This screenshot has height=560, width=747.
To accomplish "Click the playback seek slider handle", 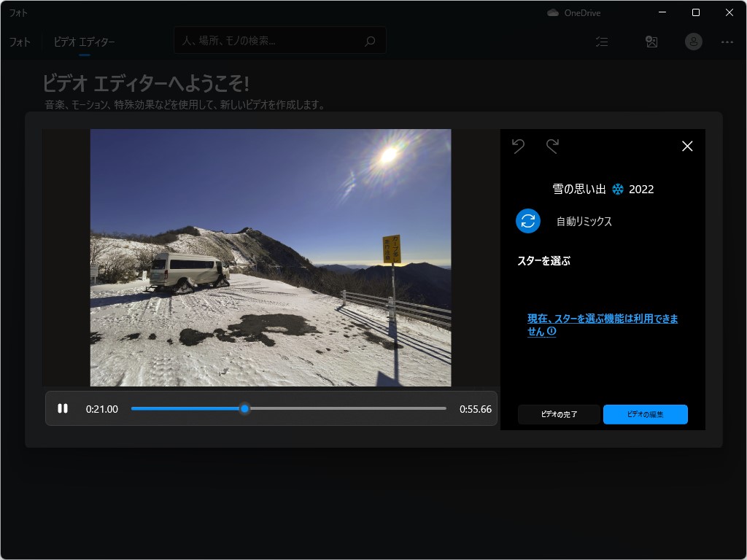I will (x=245, y=408).
